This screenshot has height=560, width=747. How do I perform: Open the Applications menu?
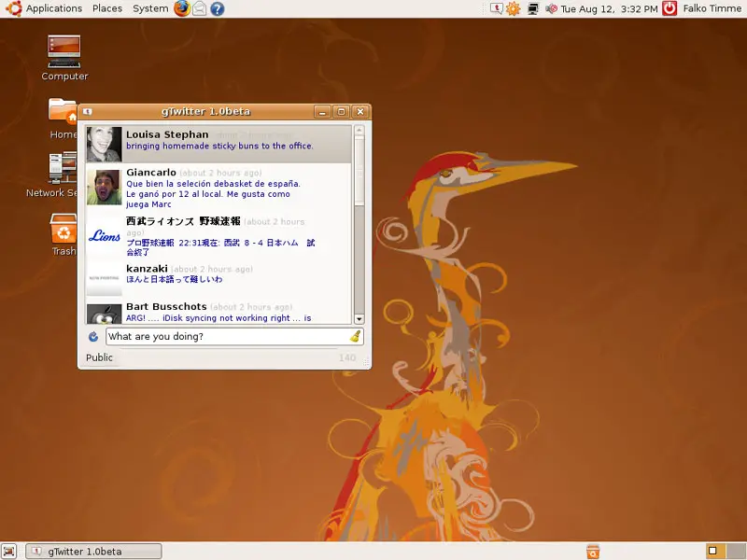[54, 8]
